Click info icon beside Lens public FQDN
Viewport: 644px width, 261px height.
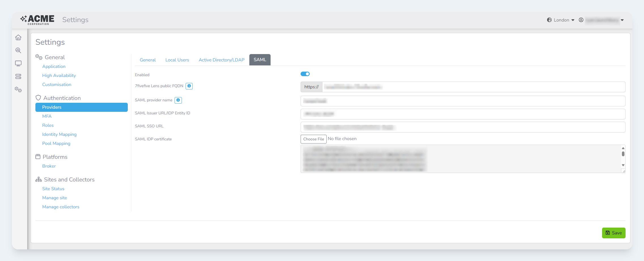pos(189,86)
